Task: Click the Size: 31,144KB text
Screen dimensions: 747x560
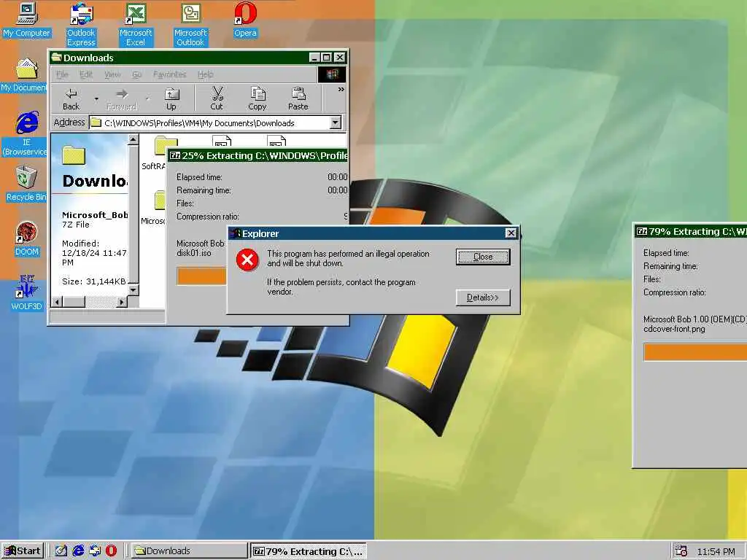Action: (94, 281)
